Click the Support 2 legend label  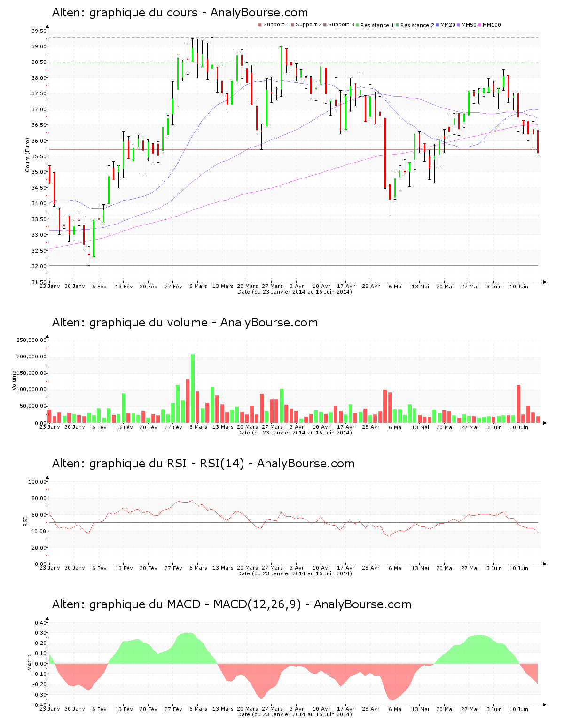pos(309,25)
